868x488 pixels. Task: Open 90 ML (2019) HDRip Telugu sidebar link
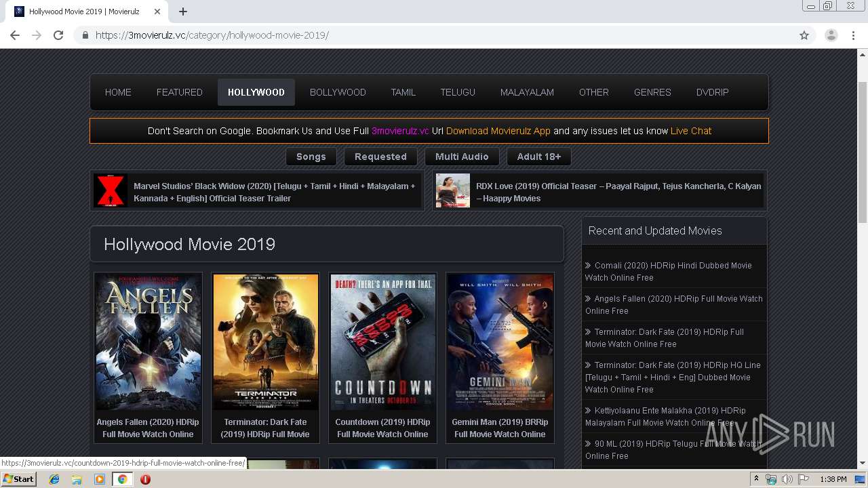(x=673, y=449)
